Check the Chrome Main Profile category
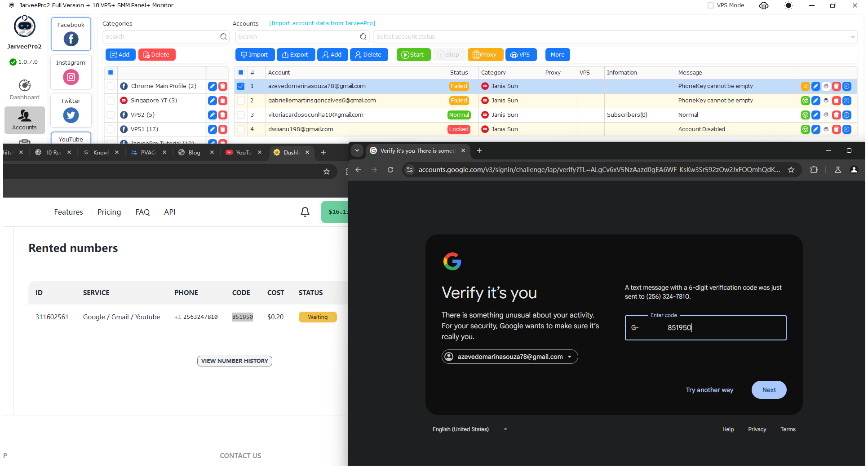868x472 pixels. (x=111, y=86)
